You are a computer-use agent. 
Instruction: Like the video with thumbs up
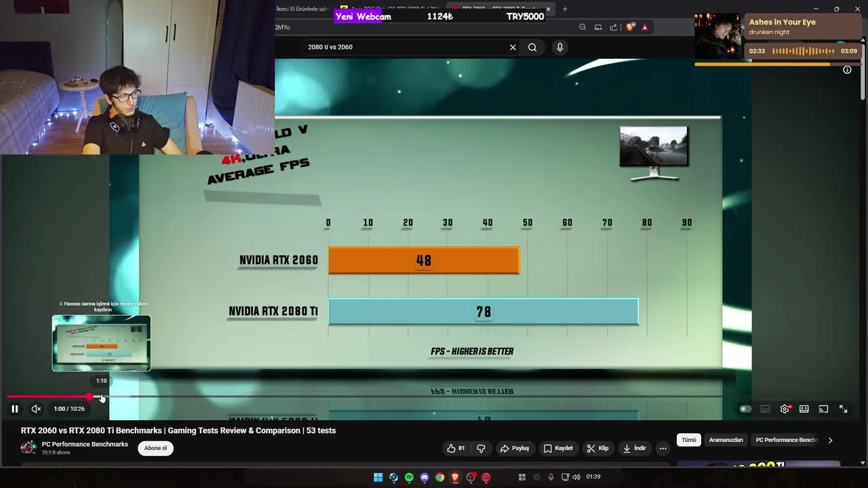pos(456,448)
